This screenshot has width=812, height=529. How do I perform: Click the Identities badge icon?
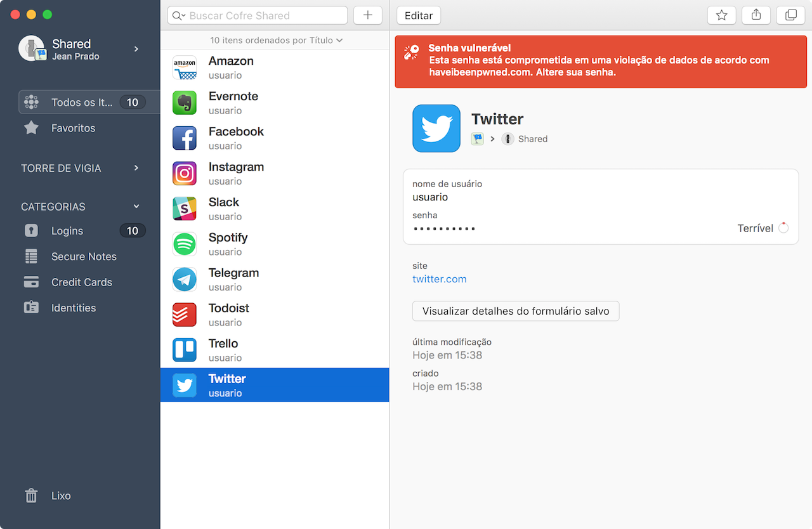tap(31, 308)
